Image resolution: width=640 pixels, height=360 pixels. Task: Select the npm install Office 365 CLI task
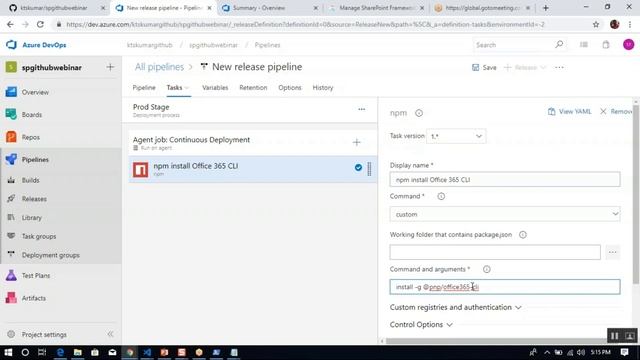(x=252, y=169)
